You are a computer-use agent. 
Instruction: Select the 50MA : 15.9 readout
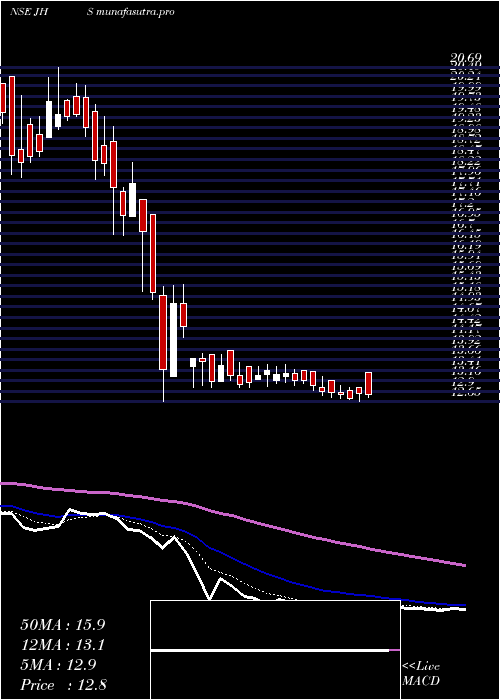(62, 625)
